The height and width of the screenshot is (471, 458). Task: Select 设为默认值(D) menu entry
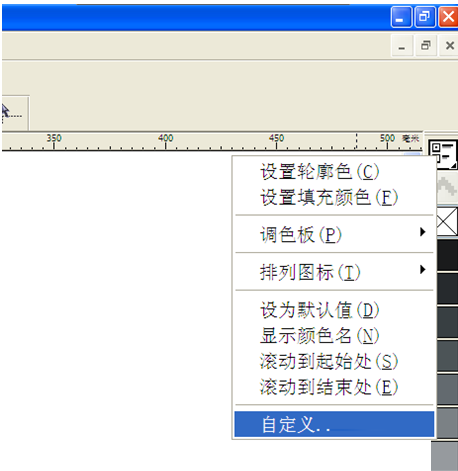click(334, 310)
